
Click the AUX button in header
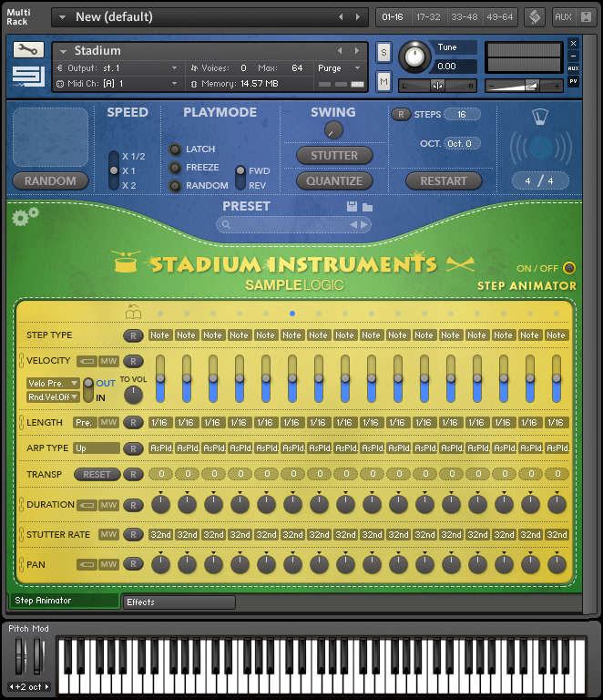coord(563,17)
